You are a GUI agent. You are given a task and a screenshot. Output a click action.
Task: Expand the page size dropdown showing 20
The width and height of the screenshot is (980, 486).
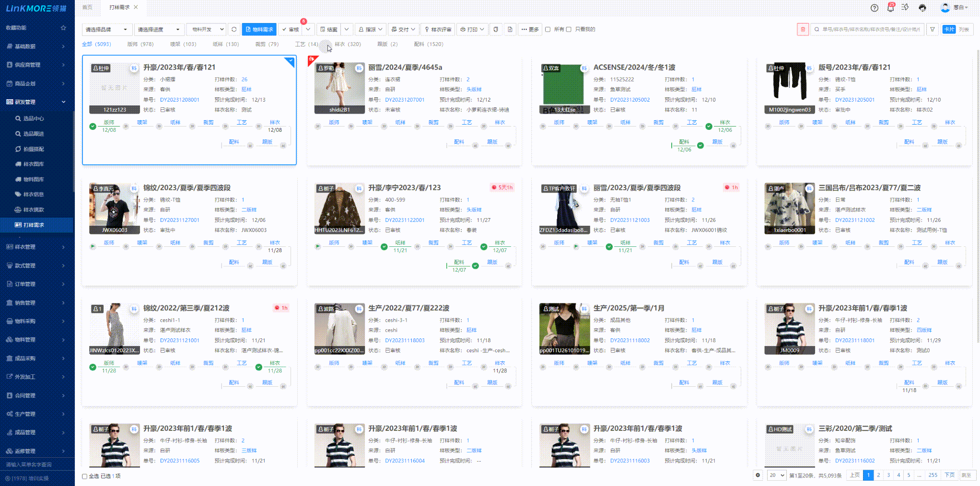click(x=776, y=475)
